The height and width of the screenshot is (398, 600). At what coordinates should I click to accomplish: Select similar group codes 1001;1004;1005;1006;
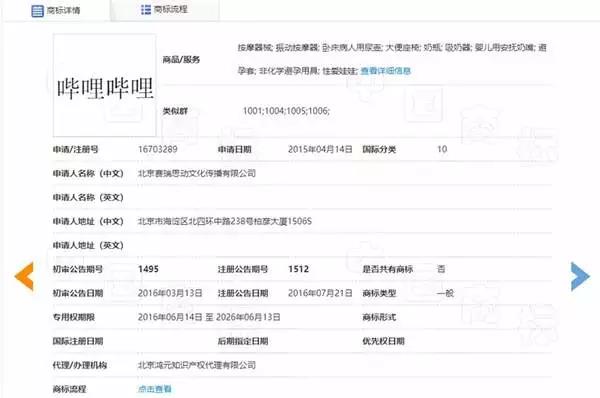coord(286,111)
